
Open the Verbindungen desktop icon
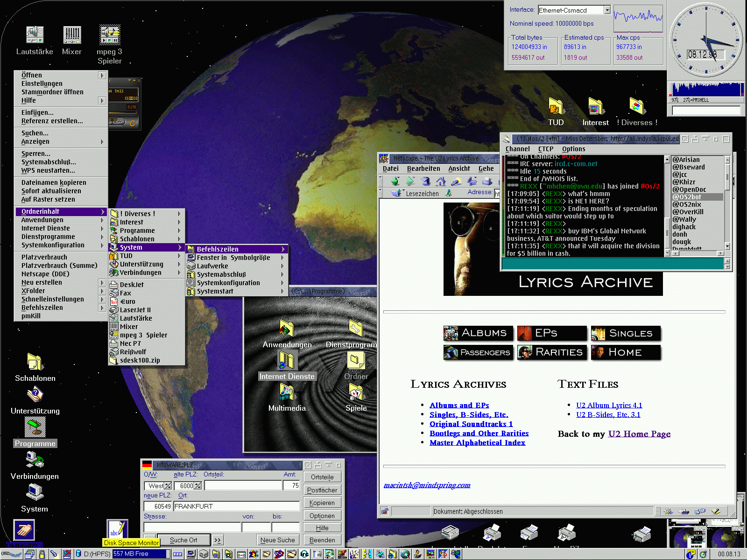35,461
